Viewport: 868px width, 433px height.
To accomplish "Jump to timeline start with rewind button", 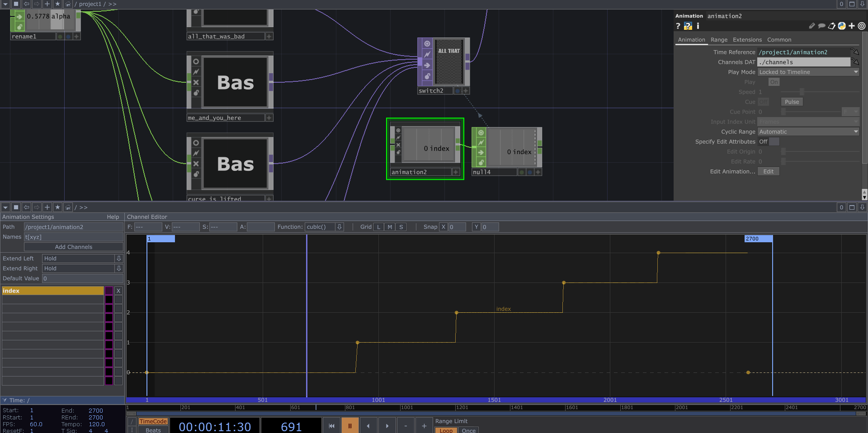I will (x=331, y=426).
